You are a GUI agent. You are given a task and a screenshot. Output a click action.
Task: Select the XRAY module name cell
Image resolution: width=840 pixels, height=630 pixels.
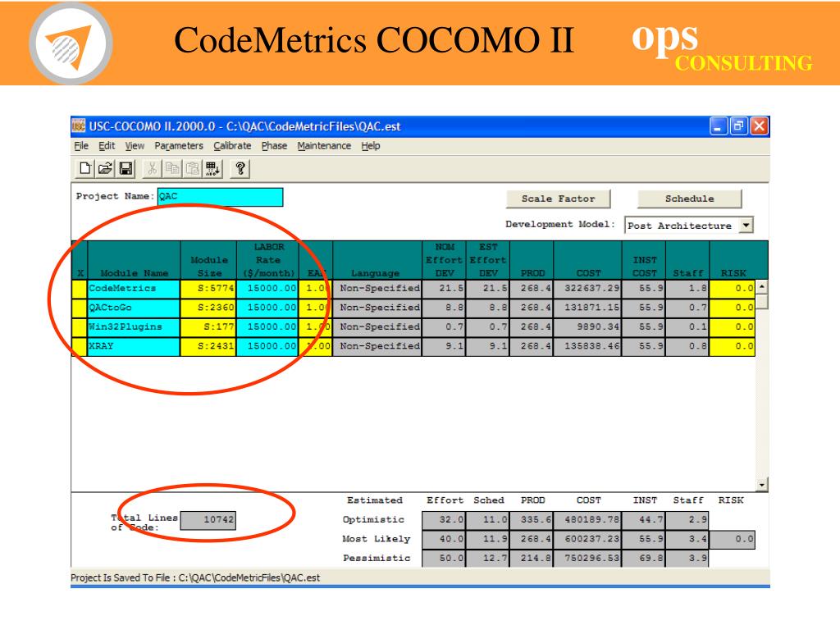point(134,346)
